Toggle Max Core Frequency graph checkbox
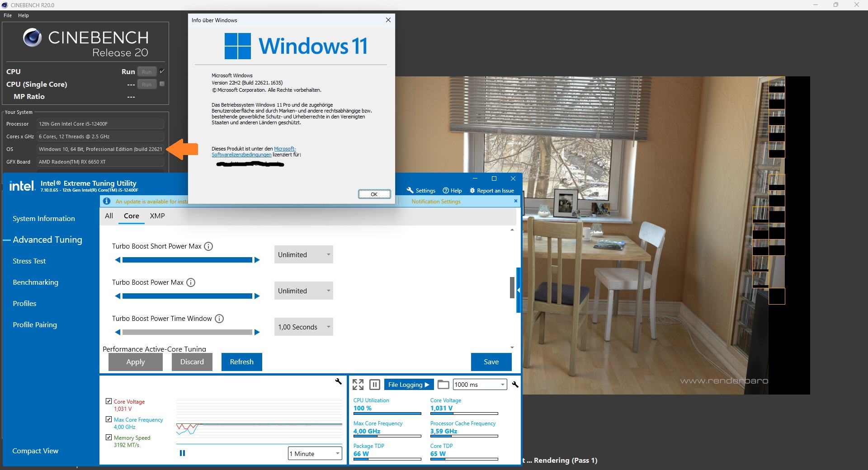The width and height of the screenshot is (868, 470). (x=108, y=419)
